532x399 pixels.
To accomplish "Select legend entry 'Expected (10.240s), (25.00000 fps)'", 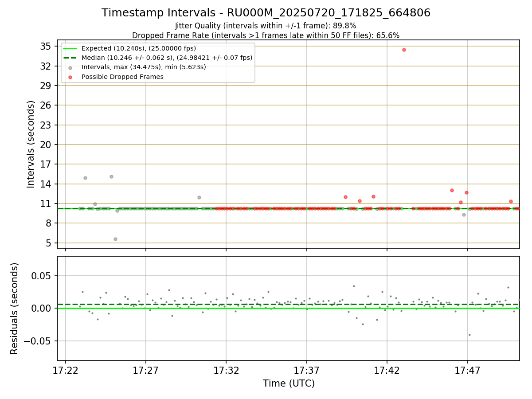I will click(139, 48).
